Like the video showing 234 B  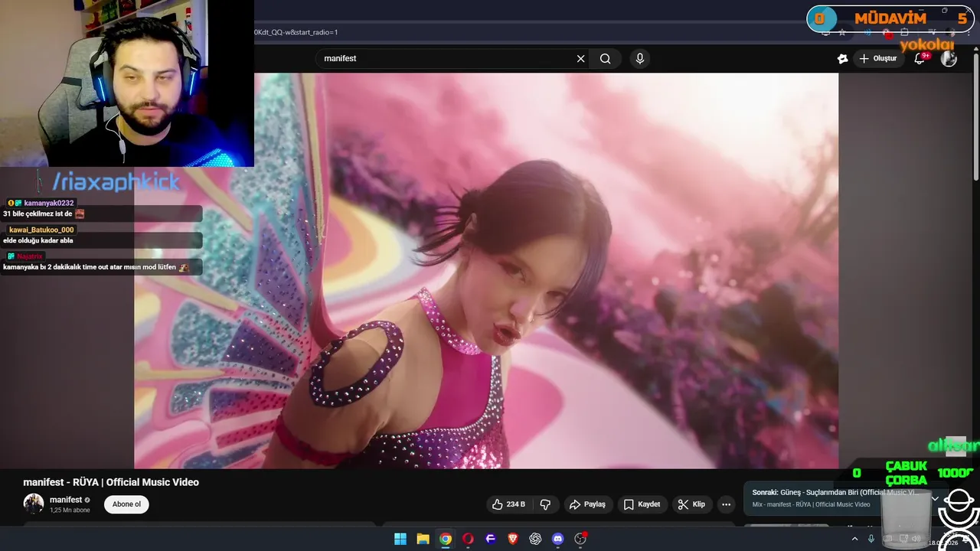click(x=509, y=504)
